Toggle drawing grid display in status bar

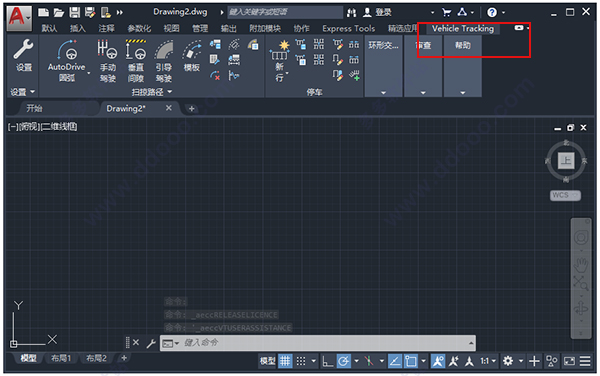[285, 361]
